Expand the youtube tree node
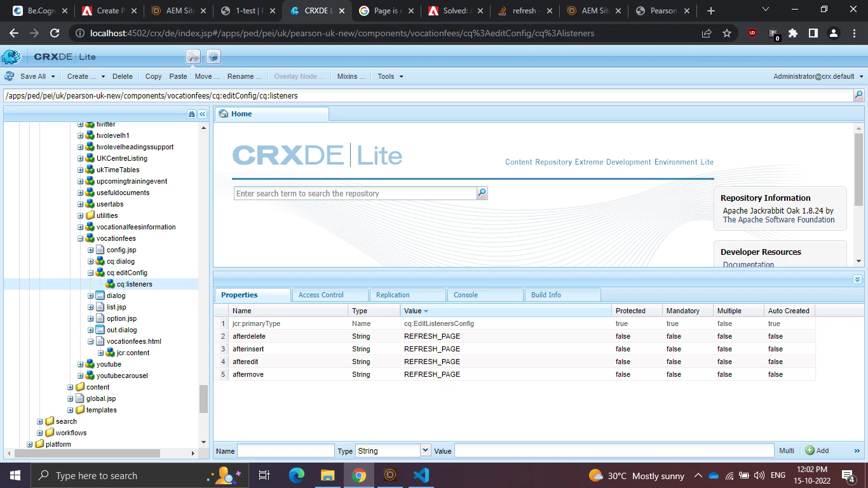The image size is (868, 488). (81, 365)
